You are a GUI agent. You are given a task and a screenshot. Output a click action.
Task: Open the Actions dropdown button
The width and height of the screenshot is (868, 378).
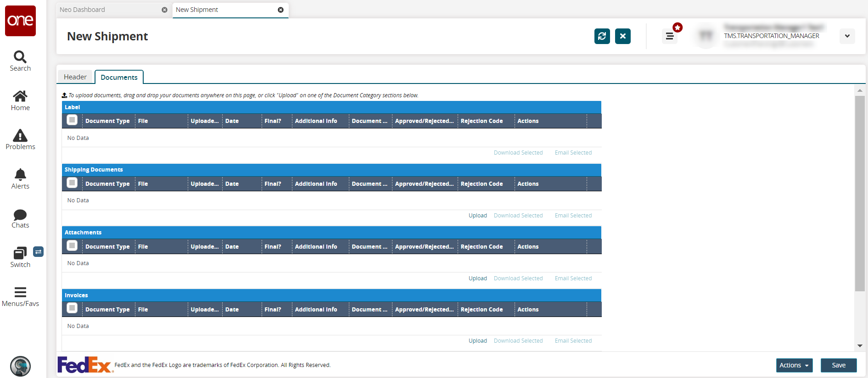(794, 365)
